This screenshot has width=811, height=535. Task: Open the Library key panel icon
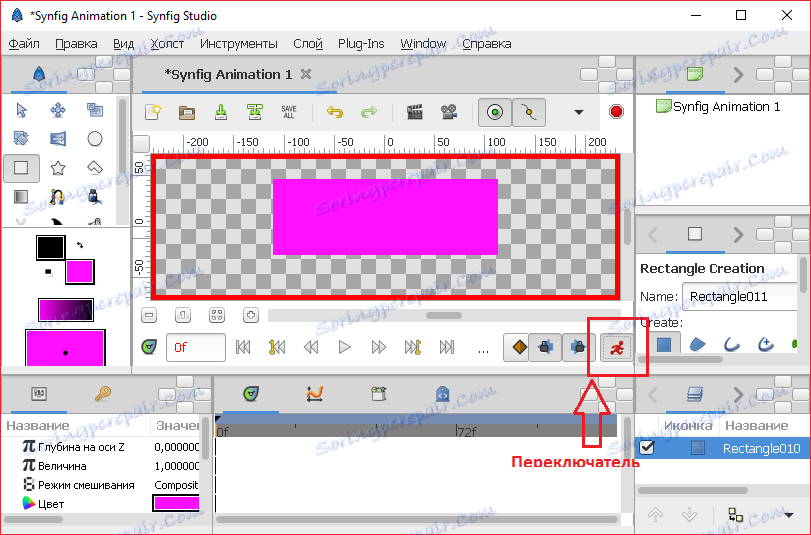[x=103, y=394]
